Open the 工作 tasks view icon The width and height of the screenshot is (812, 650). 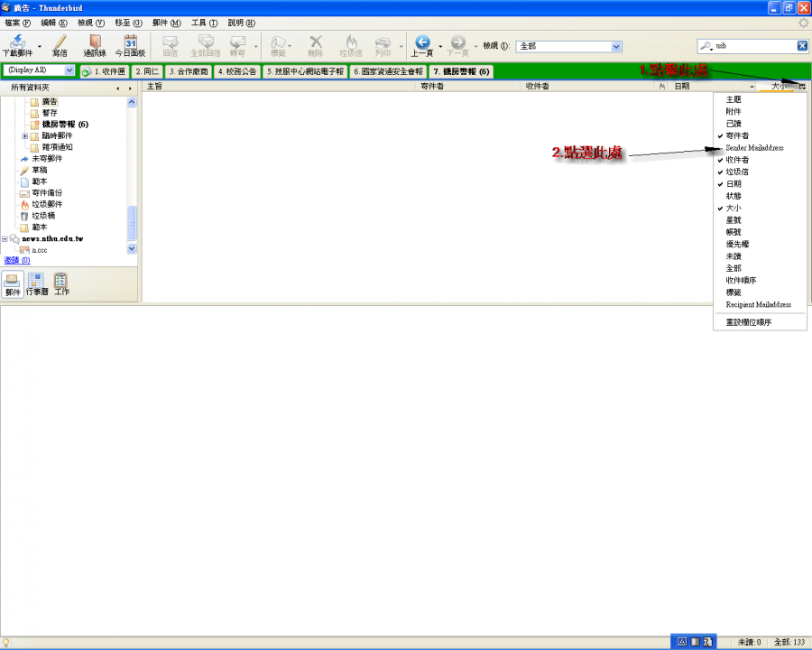coord(61,283)
